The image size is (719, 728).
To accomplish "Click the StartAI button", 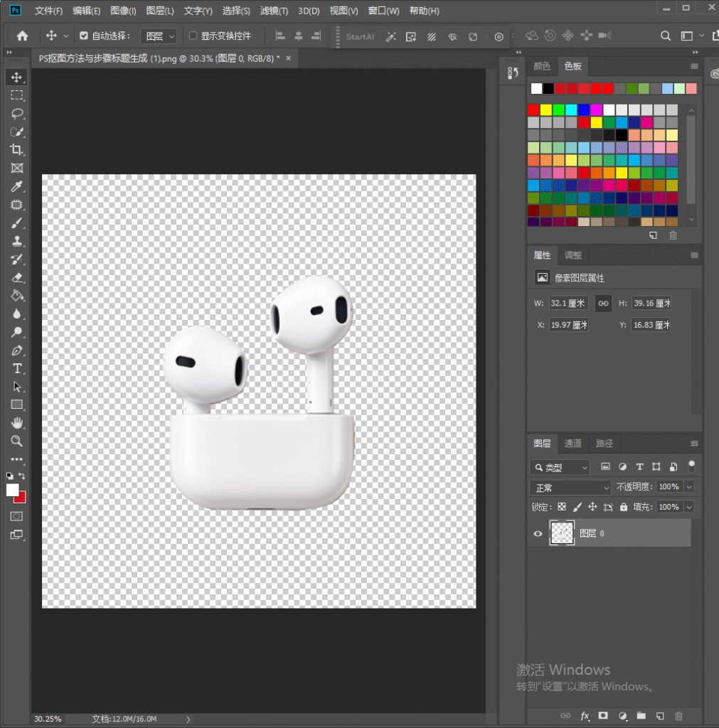I will (x=360, y=37).
